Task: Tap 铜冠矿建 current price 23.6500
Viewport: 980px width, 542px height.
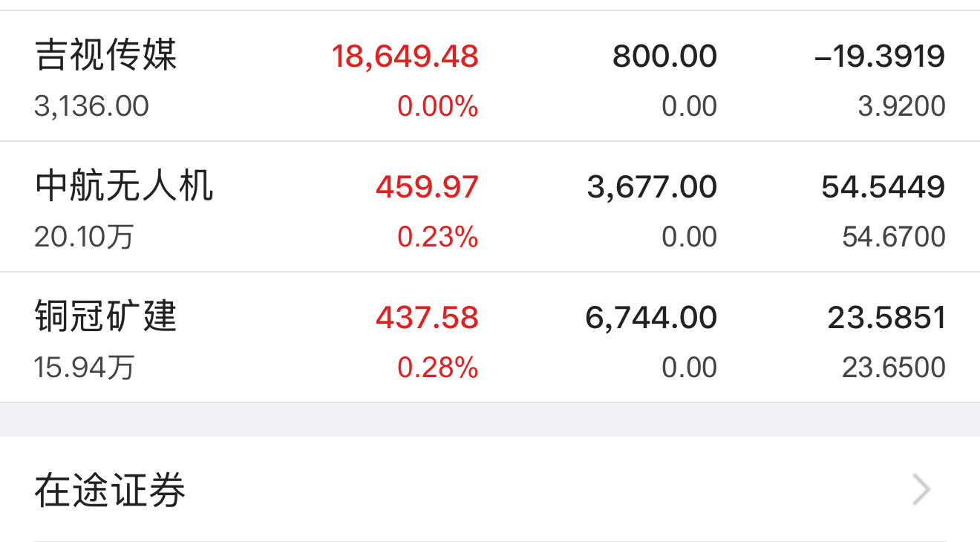Action: [894, 368]
